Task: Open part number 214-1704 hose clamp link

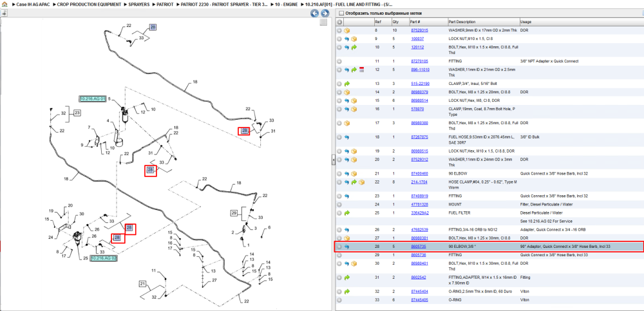Action: tap(419, 182)
